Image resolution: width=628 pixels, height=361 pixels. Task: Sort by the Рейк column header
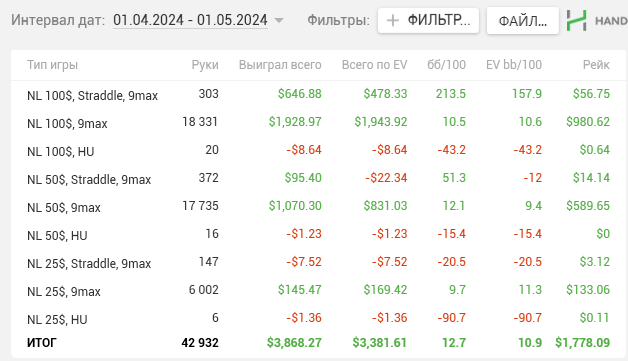coord(596,65)
